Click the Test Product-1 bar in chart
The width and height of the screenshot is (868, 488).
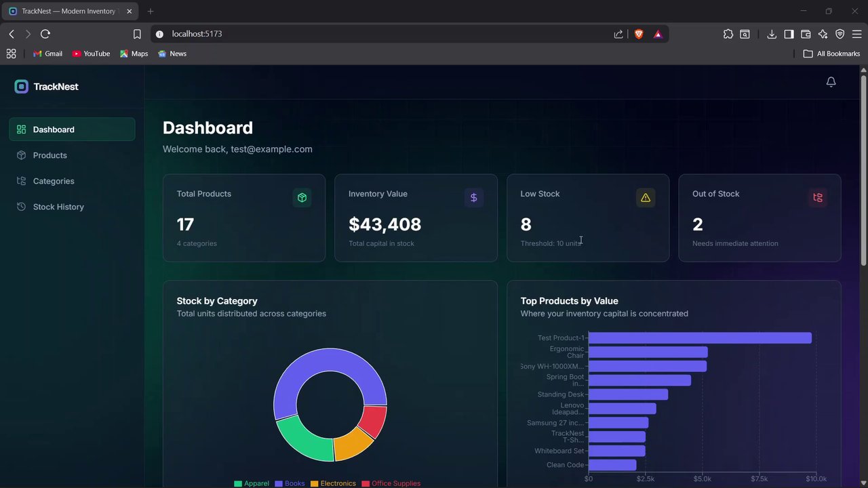pyautogui.click(x=700, y=338)
